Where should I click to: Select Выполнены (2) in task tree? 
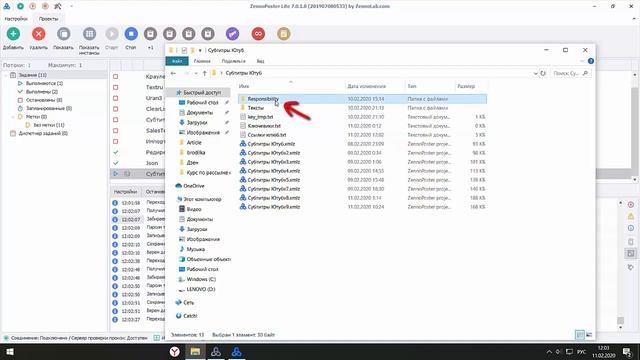[42, 92]
